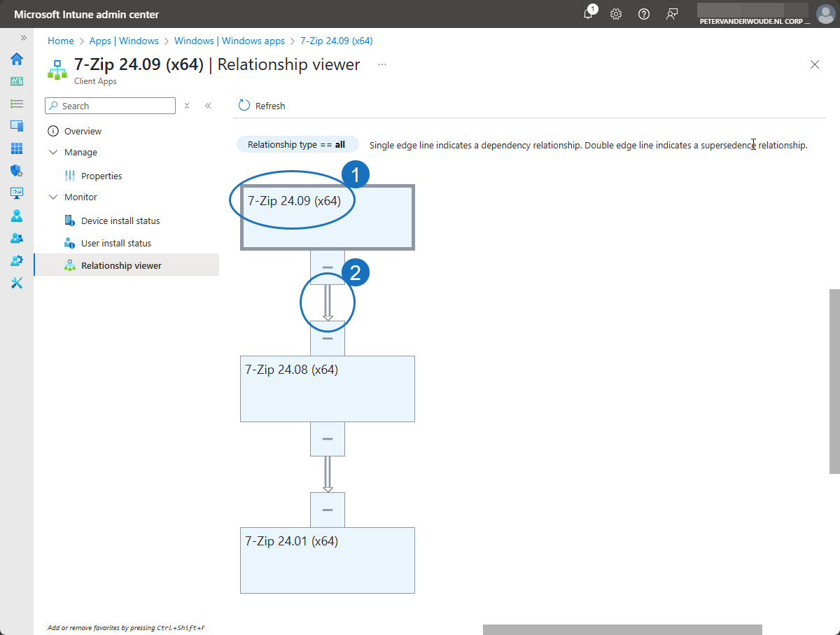Image resolution: width=840 pixels, height=635 pixels.
Task: Clear the menu search with X
Action: (x=187, y=106)
